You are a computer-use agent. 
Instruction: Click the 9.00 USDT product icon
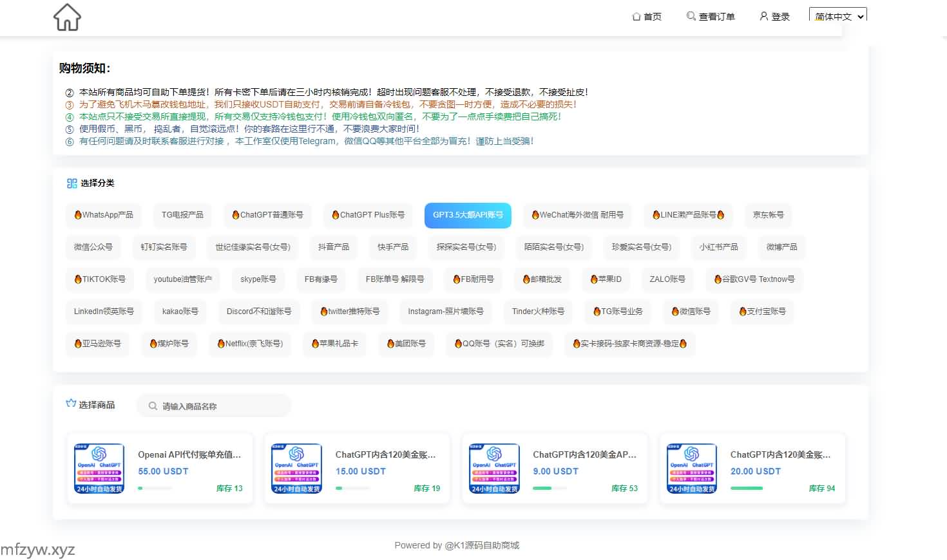494,469
